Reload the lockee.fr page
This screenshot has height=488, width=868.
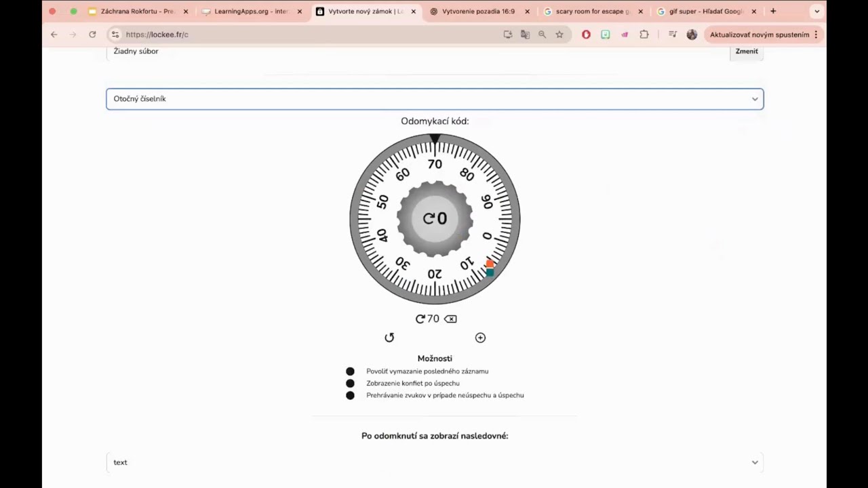pyautogui.click(x=92, y=35)
